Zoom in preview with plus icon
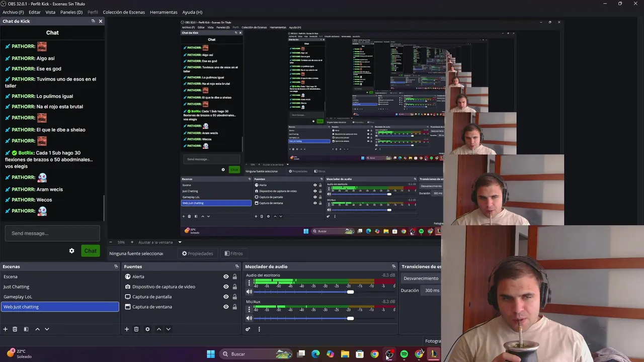This screenshot has width=644, height=362. pyautogui.click(x=132, y=242)
